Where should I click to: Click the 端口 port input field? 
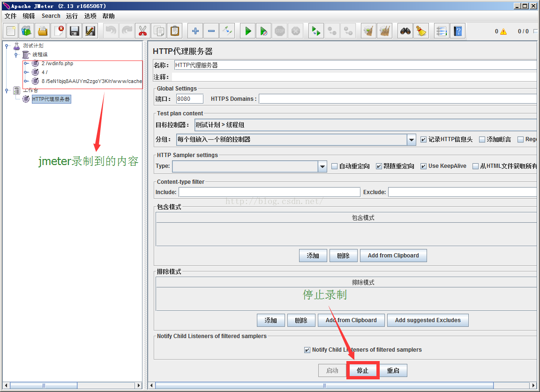pos(189,99)
